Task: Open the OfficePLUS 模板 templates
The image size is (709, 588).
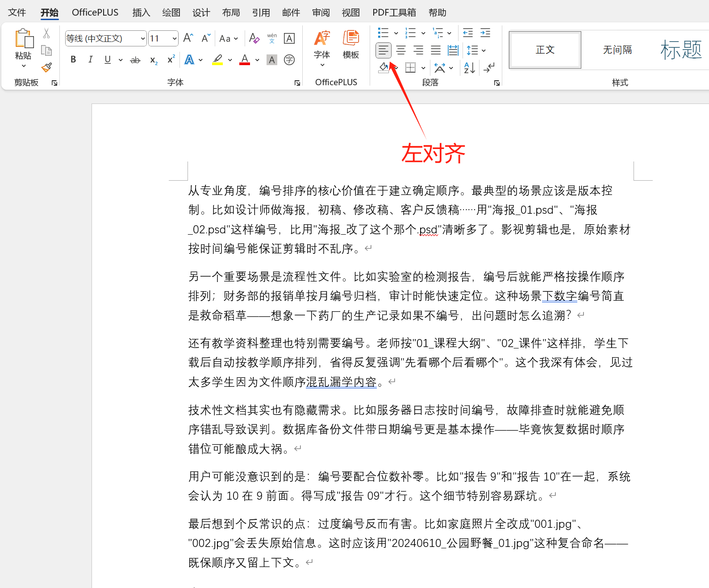Action: click(x=351, y=45)
